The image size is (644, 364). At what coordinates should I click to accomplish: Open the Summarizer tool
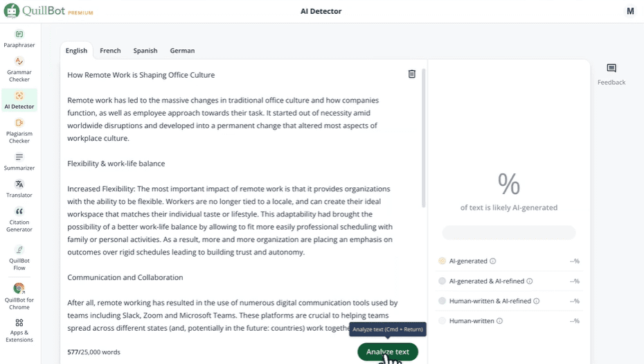tap(19, 157)
